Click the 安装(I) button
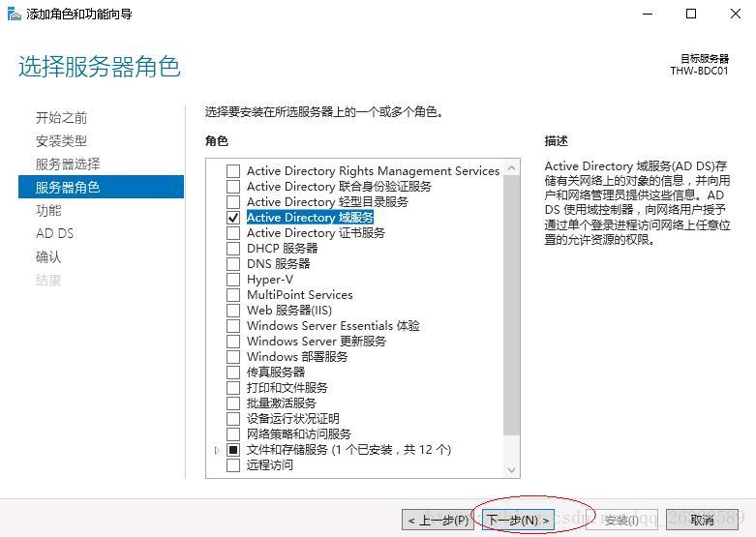The height and width of the screenshot is (537, 756). coord(621,520)
